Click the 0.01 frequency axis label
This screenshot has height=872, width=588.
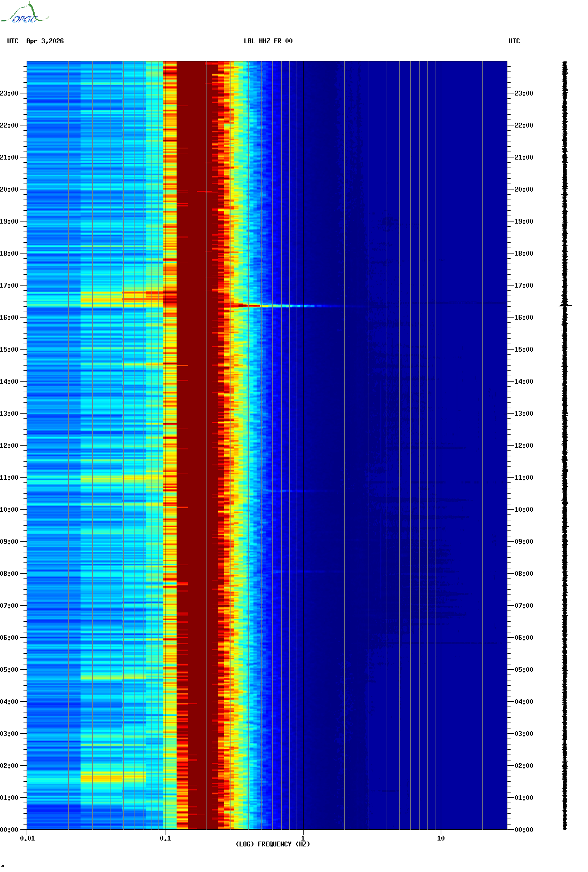click(27, 838)
